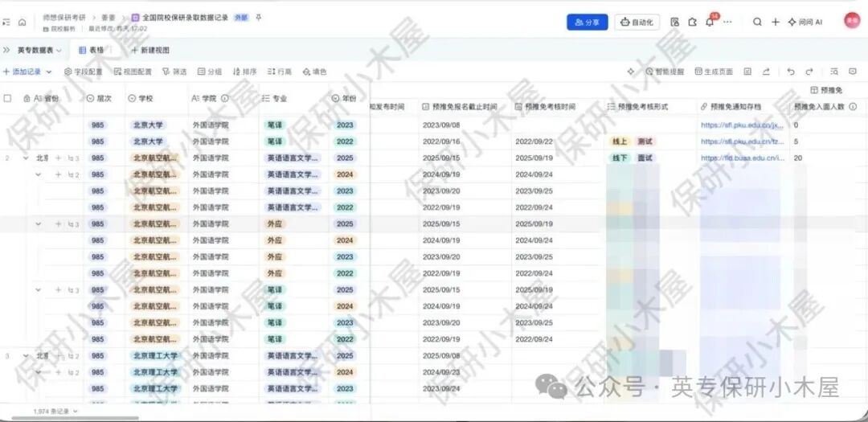This screenshot has width=868, height=422.
Task: Tick the select-all checkbox in header
Action: coord(7,98)
